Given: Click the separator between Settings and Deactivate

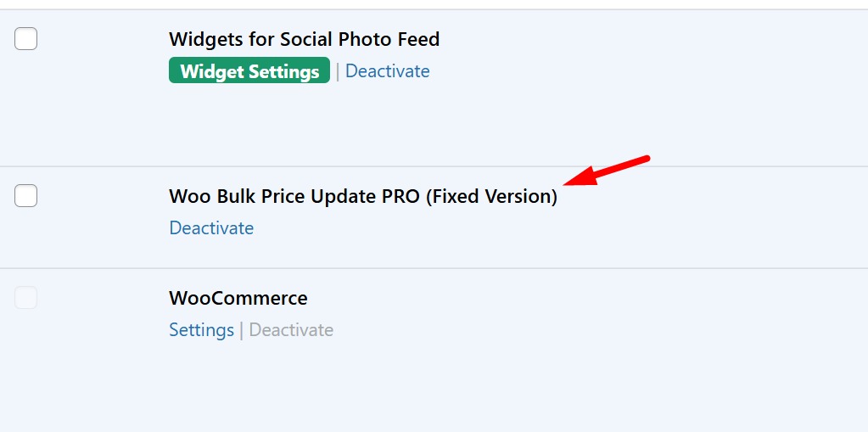Looking at the screenshot, I should [x=241, y=330].
